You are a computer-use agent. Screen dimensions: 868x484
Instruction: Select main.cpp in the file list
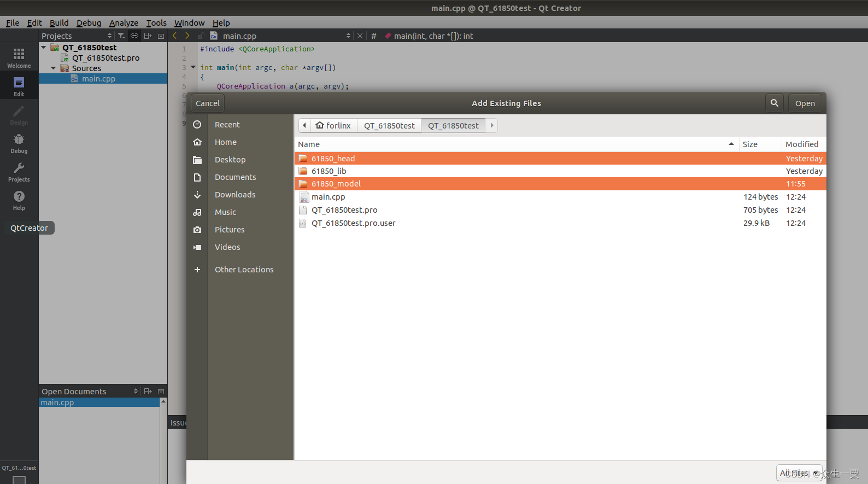click(x=560, y=197)
